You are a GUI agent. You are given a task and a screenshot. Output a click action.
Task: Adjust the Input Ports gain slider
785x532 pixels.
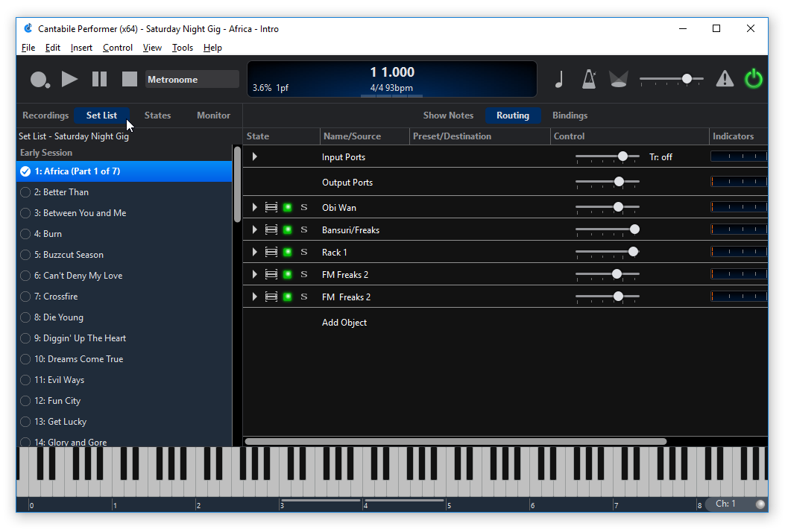608,156
